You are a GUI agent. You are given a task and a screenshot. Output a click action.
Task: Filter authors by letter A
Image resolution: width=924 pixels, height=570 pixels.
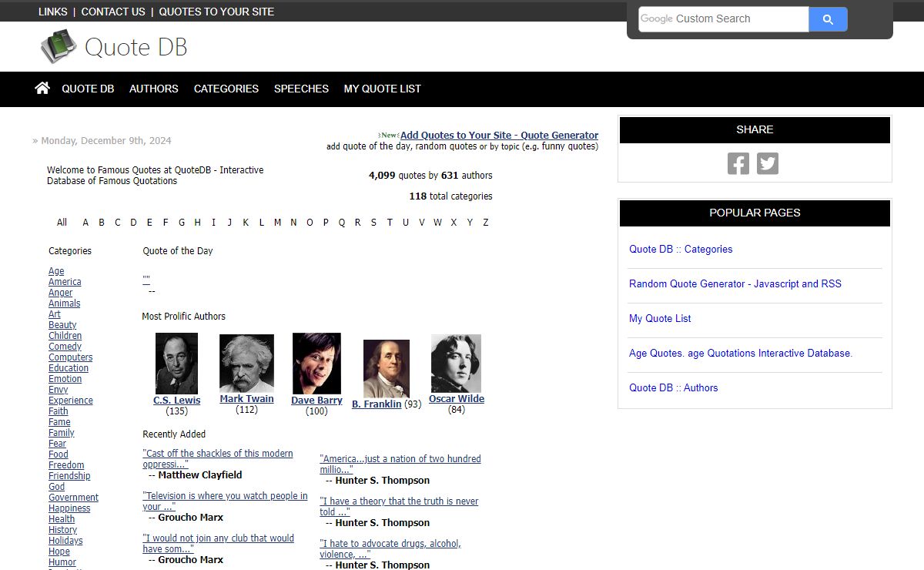click(x=85, y=223)
